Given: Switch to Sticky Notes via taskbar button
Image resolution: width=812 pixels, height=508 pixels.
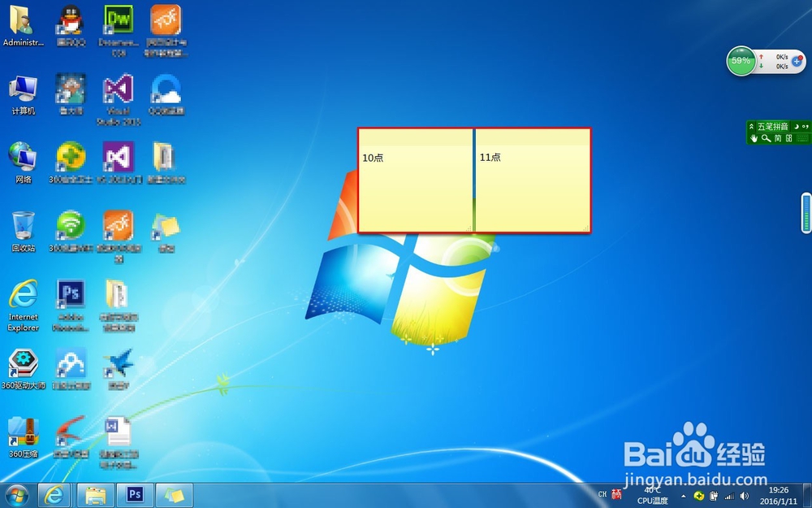Looking at the screenshot, I should pyautogui.click(x=175, y=494).
